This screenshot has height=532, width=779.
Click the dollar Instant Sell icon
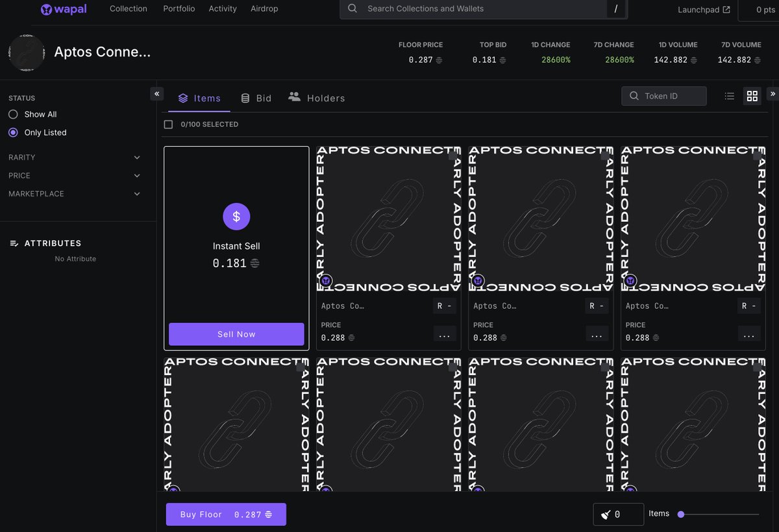point(236,216)
